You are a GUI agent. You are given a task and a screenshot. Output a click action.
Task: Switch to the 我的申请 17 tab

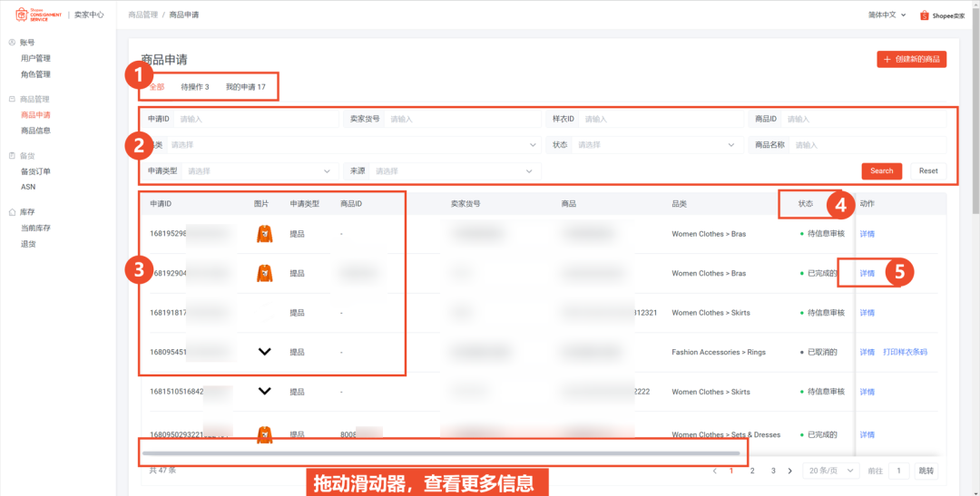point(245,87)
